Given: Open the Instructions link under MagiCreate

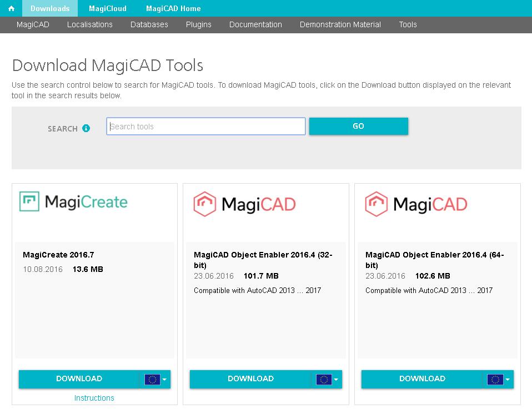Looking at the screenshot, I should [94, 398].
